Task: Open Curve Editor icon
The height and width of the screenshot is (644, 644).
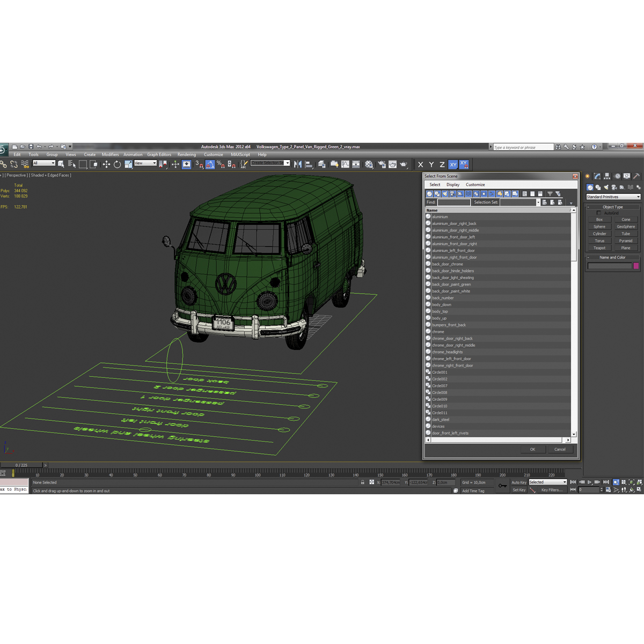Action: pos(345,164)
